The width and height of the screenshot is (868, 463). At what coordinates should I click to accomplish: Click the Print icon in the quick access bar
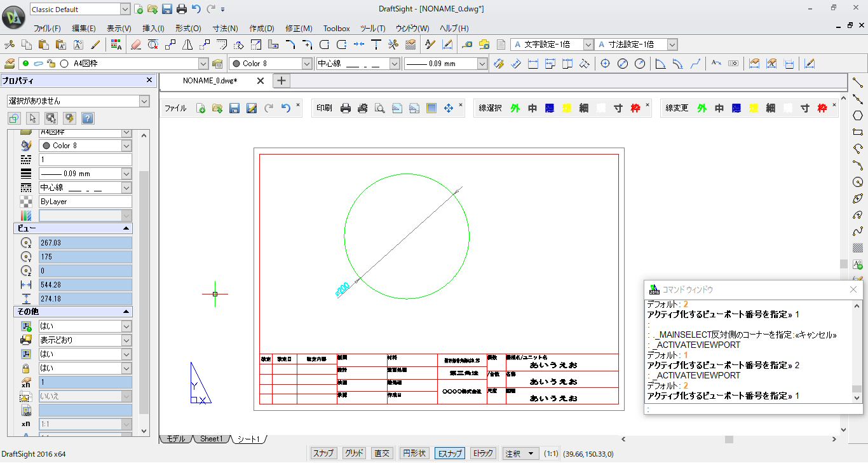click(182, 9)
